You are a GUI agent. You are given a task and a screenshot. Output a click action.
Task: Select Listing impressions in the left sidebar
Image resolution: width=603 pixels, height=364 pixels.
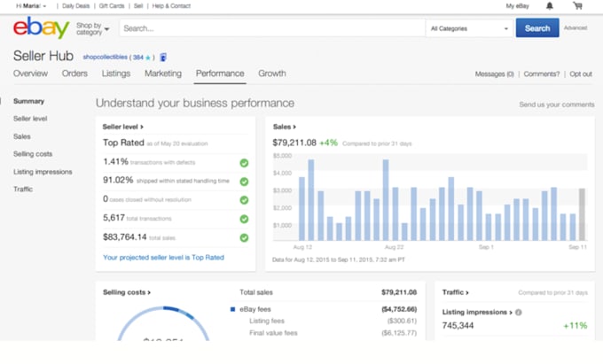pos(43,172)
